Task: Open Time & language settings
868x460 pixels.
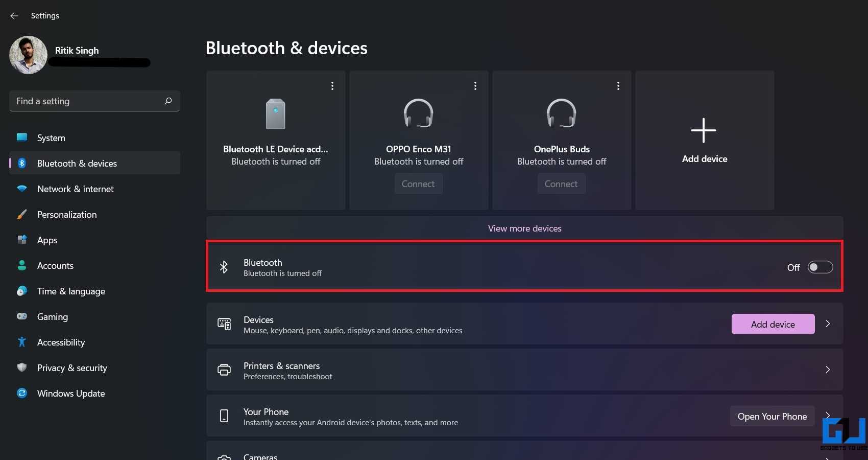Action: (94, 291)
